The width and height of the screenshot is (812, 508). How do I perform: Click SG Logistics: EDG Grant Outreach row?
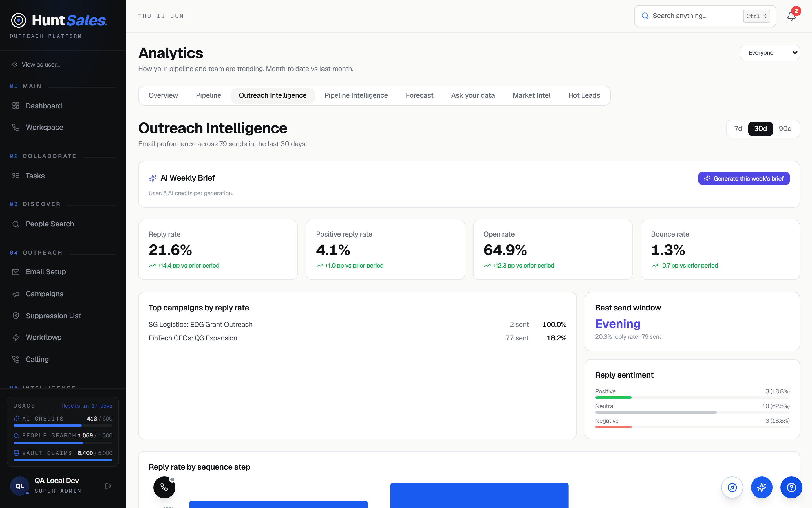[x=357, y=325]
